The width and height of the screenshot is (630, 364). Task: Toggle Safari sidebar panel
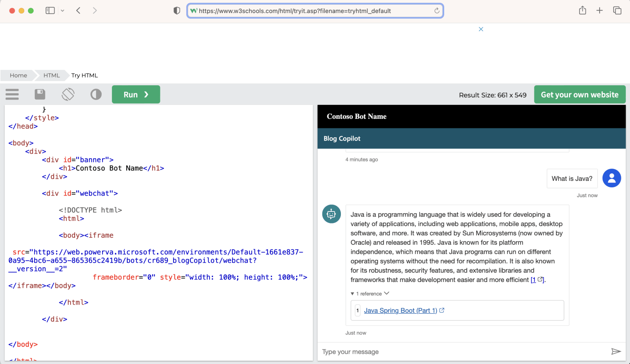point(50,11)
